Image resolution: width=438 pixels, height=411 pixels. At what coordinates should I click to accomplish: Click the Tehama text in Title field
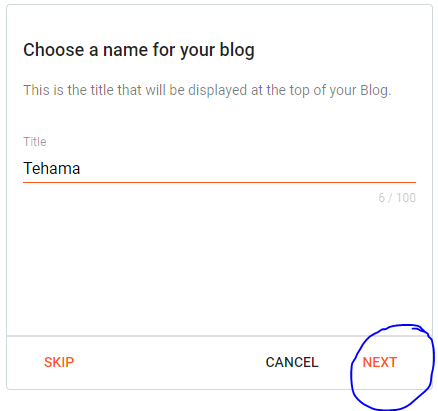(52, 168)
